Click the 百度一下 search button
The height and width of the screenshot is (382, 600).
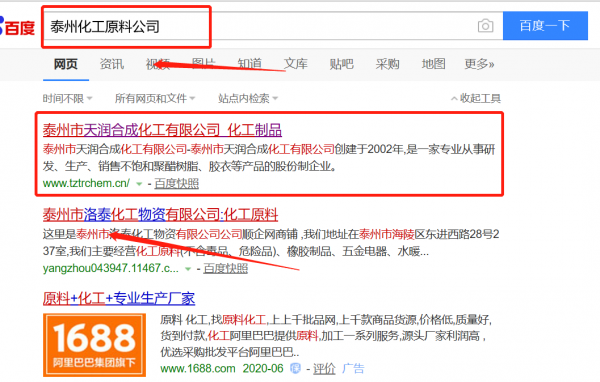pos(545,26)
